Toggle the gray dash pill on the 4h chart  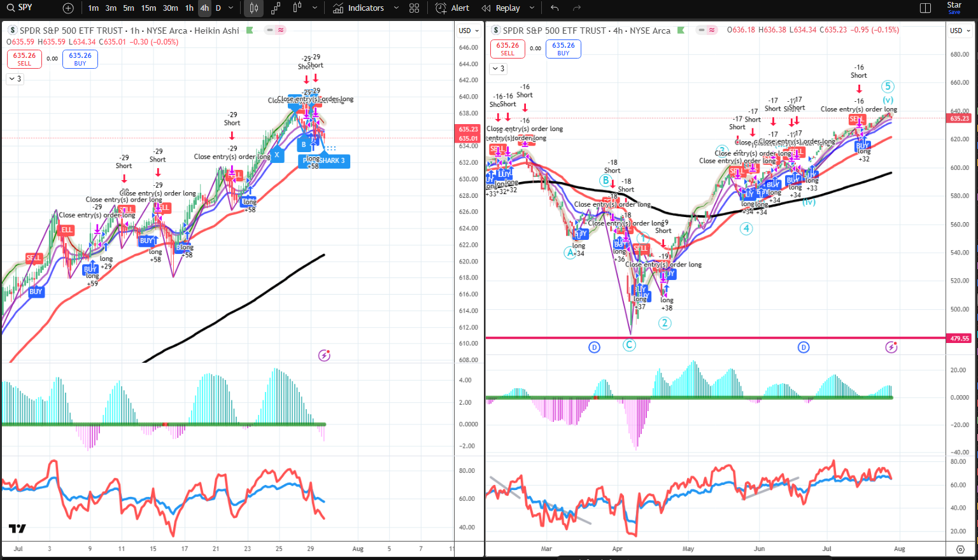[x=702, y=31]
